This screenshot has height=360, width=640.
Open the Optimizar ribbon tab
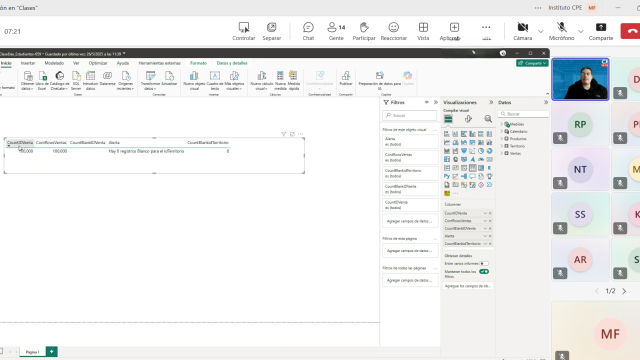tap(98, 63)
